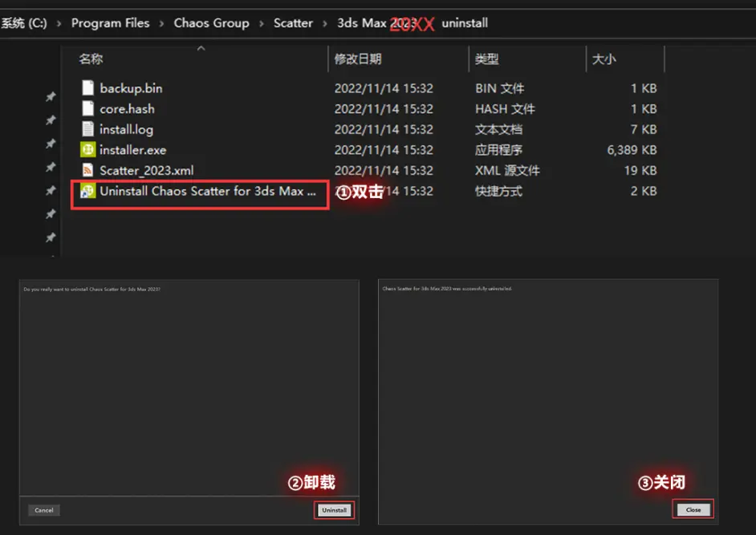Sort by the 修改日期 column header
The height and width of the screenshot is (535, 756).
[358, 59]
